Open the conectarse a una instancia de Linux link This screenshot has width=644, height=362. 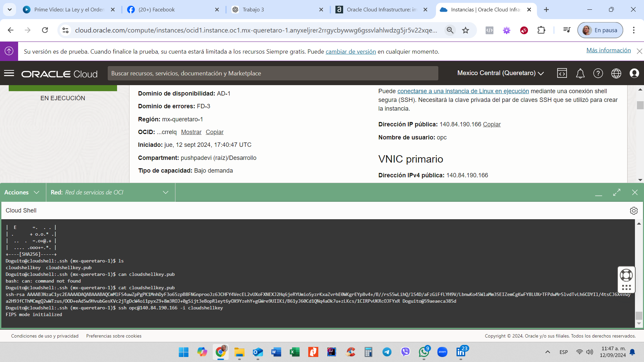(x=463, y=91)
